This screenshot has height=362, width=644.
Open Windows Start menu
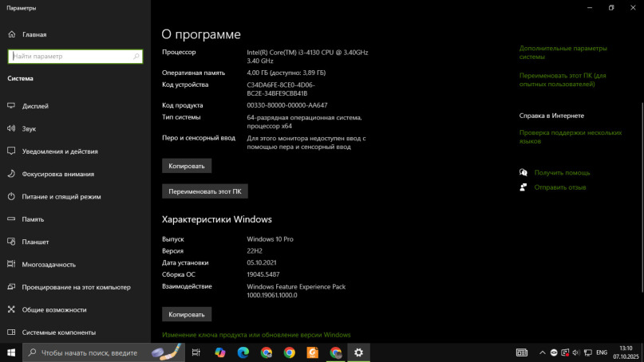[x=11, y=352]
